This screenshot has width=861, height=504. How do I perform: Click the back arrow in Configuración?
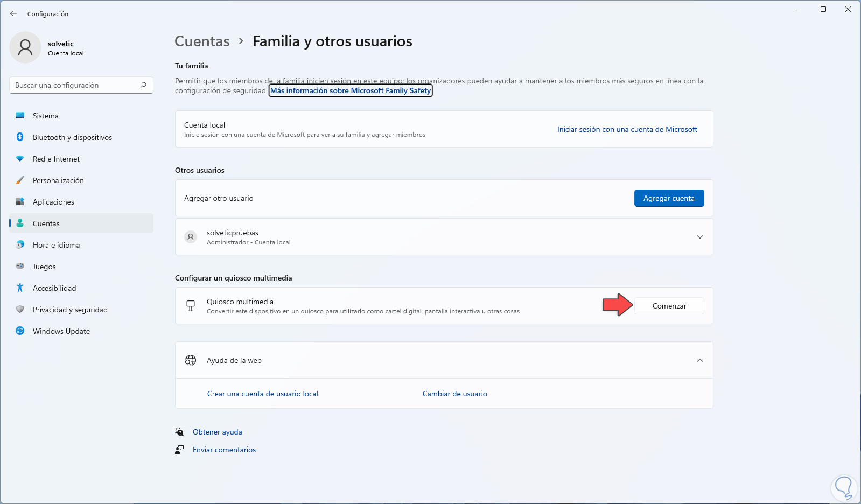point(13,13)
